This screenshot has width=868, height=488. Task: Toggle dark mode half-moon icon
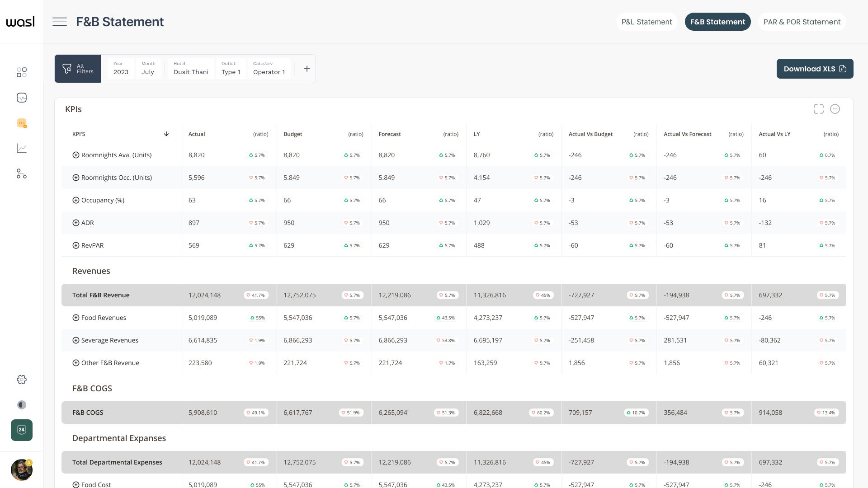(x=22, y=405)
